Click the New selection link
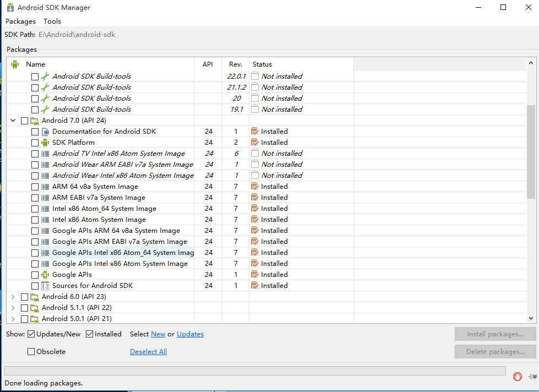The image size is (539, 392). (x=158, y=334)
